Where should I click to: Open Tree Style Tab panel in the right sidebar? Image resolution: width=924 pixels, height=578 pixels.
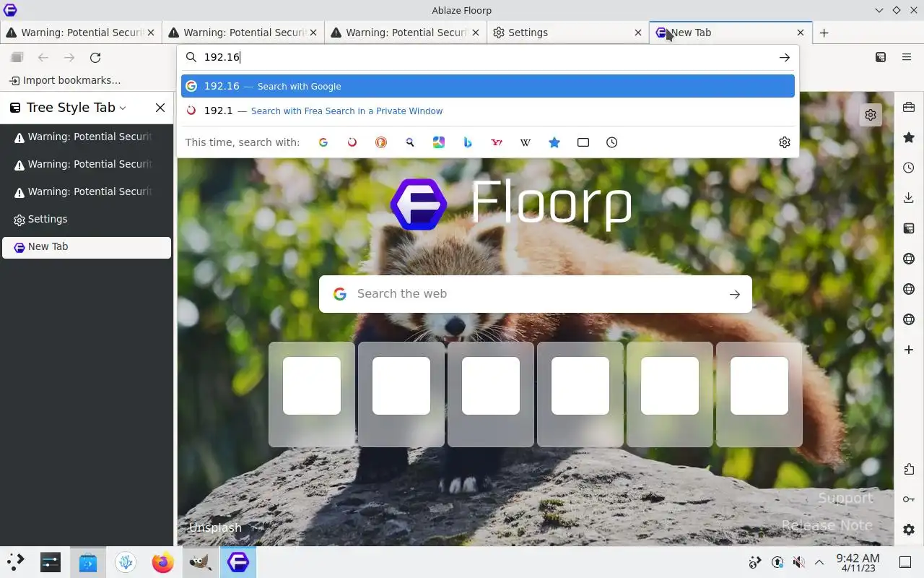[909, 228]
